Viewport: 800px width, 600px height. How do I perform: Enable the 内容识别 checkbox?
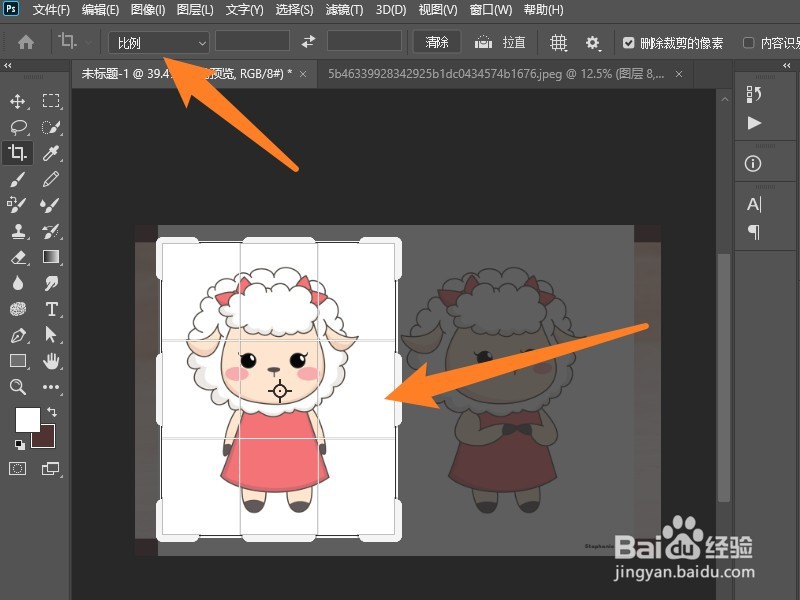pyautogui.click(x=748, y=43)
